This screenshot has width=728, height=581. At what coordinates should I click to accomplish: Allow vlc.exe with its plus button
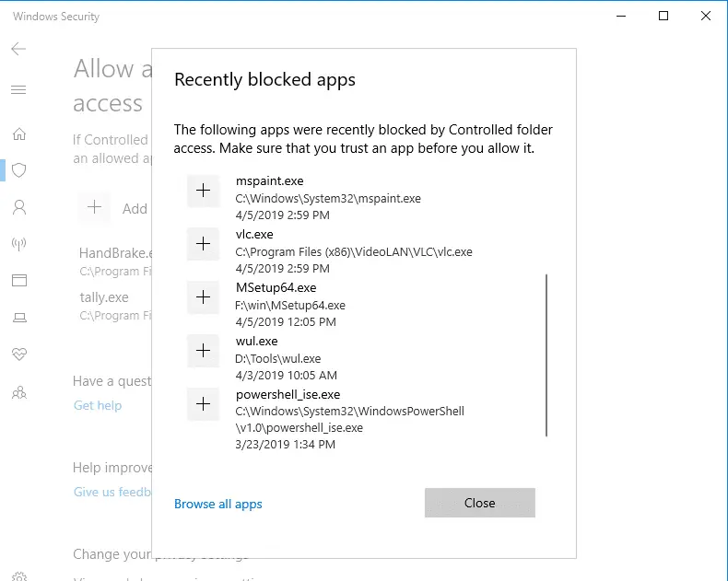coord(203,244)
